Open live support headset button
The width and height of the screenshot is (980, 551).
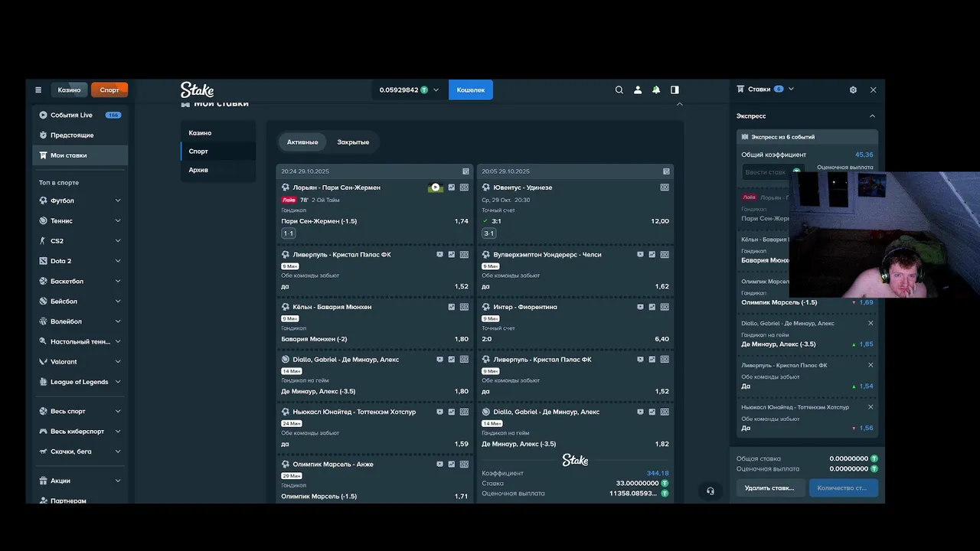click(710, 491)
